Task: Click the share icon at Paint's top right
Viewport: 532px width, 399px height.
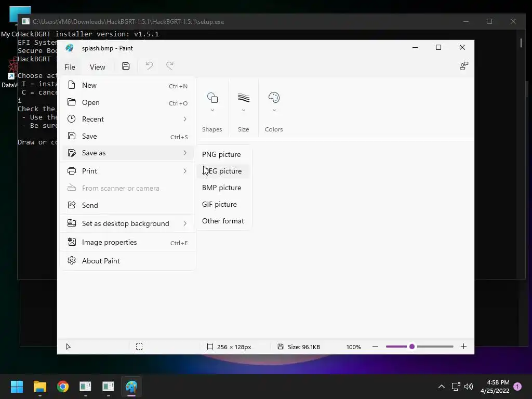Action: (x=464, y=66)
